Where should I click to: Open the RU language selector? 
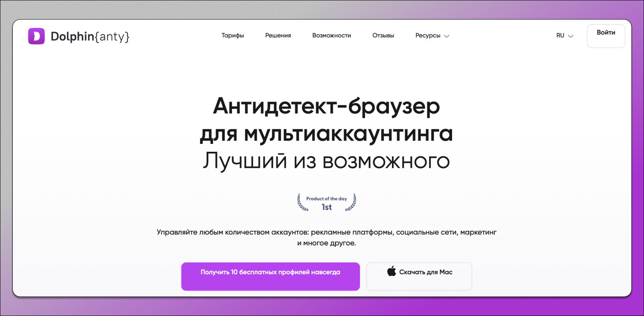[x=560, y=35]
